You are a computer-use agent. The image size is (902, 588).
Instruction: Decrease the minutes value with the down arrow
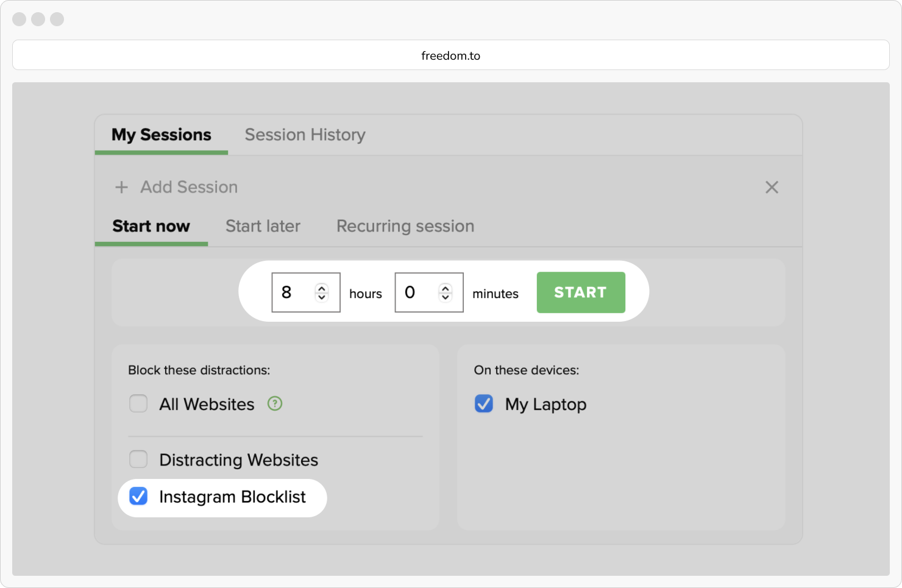point(446,297)
